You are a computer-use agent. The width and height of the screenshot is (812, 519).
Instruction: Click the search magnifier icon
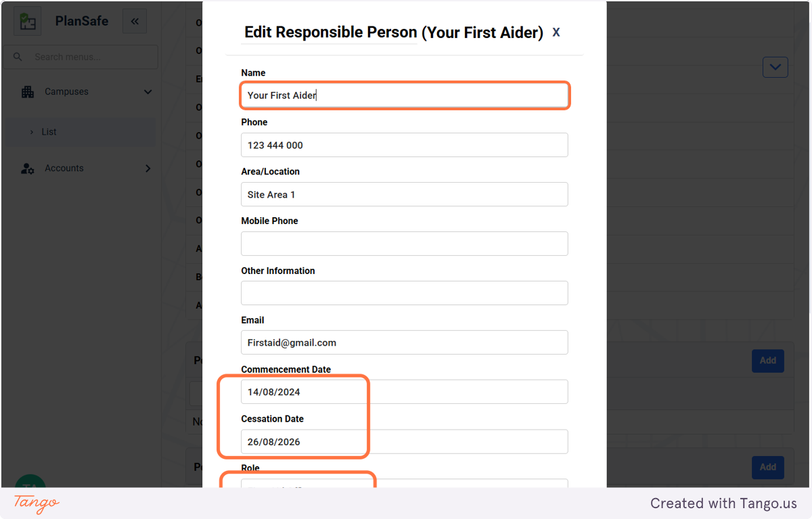tap(18, 57)
